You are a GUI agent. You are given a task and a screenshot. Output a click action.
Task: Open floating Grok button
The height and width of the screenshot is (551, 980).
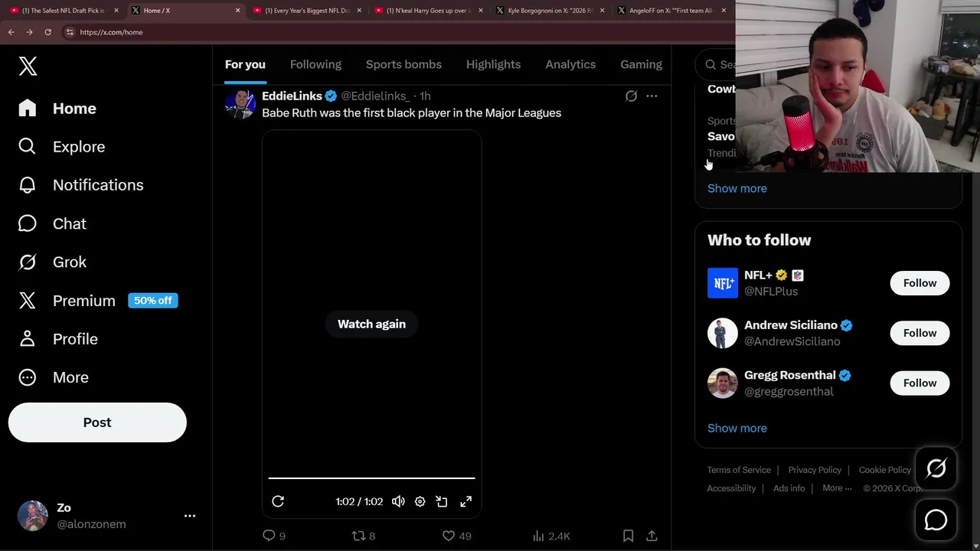[936, 468]
